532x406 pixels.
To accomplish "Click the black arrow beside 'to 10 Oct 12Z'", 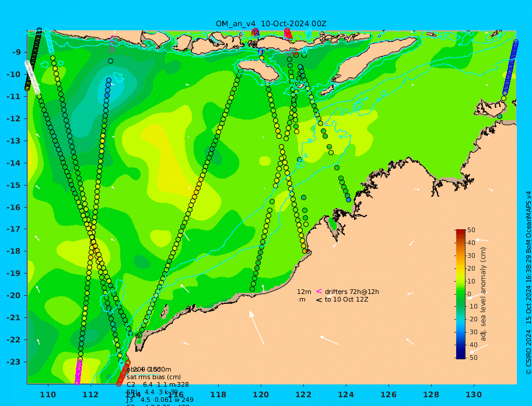I will (x=318, y=299).
